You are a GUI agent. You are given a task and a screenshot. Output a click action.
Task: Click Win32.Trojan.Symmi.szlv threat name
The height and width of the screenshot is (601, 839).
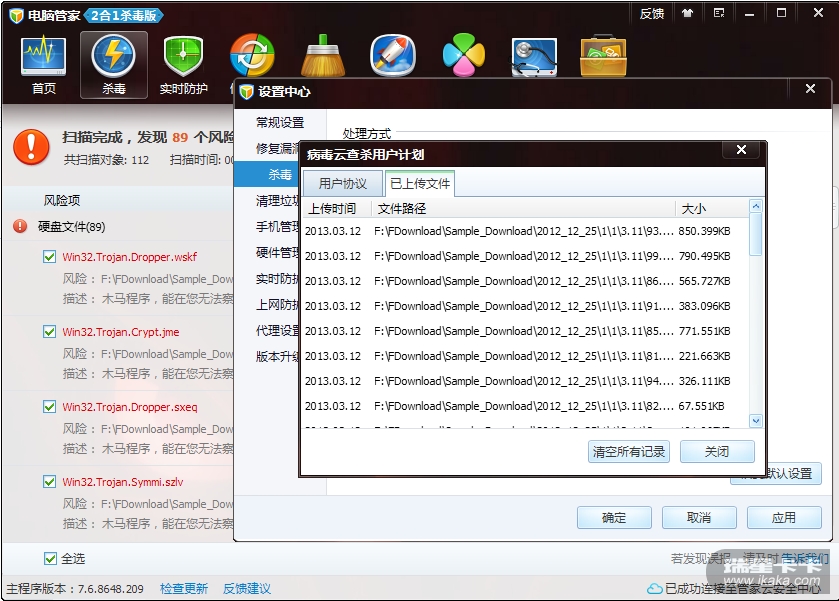123,482
